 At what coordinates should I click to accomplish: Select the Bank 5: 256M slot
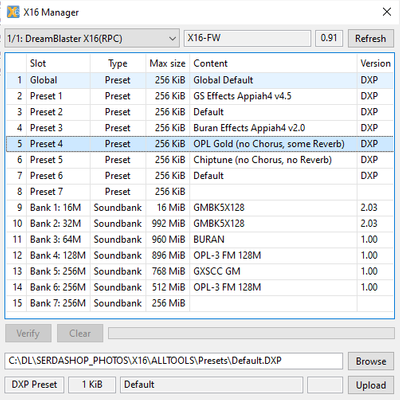pyautogui.click(x=200, y=271)
